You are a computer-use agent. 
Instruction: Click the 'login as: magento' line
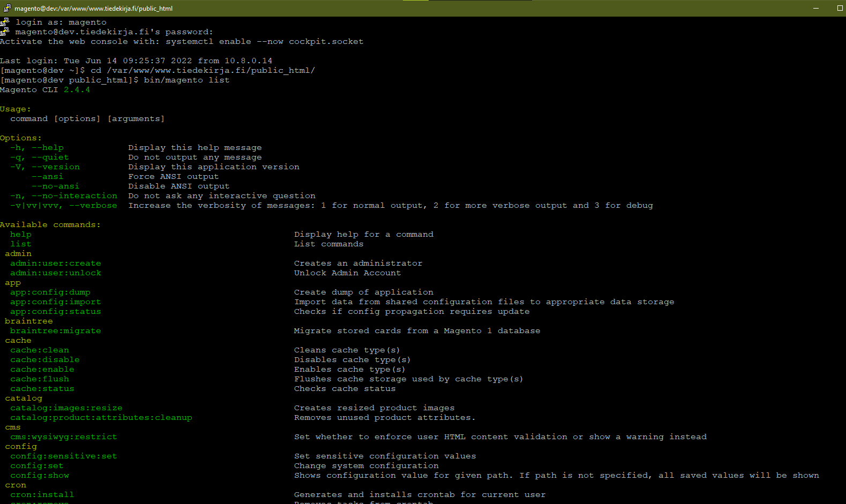pos(61,22)
